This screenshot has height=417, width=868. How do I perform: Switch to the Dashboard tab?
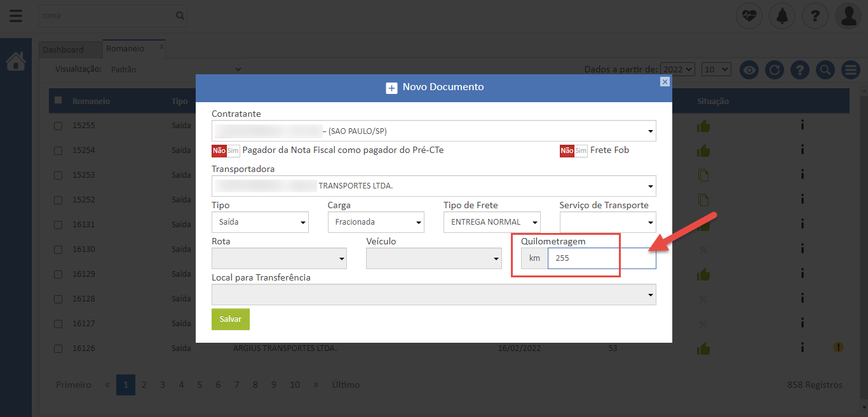(63, 50)
